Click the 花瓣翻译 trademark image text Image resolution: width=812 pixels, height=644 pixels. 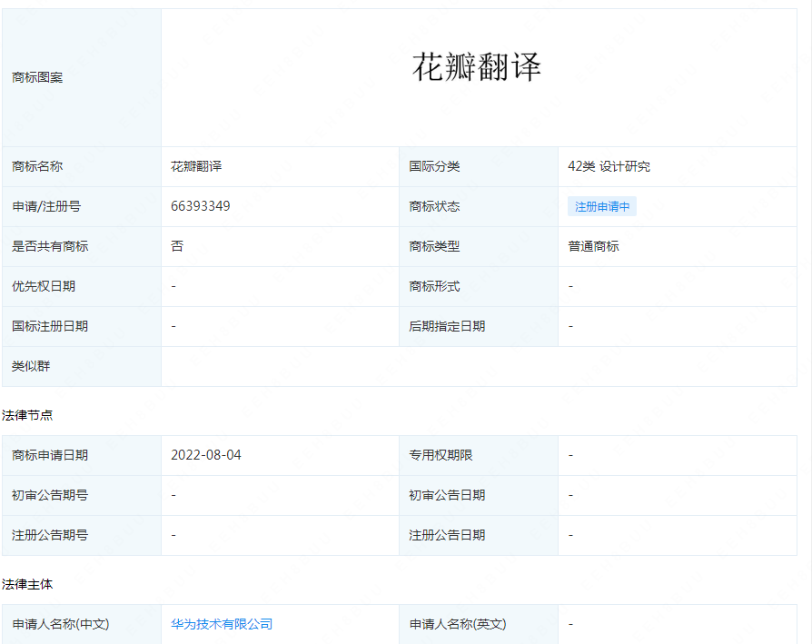[477, 67]
